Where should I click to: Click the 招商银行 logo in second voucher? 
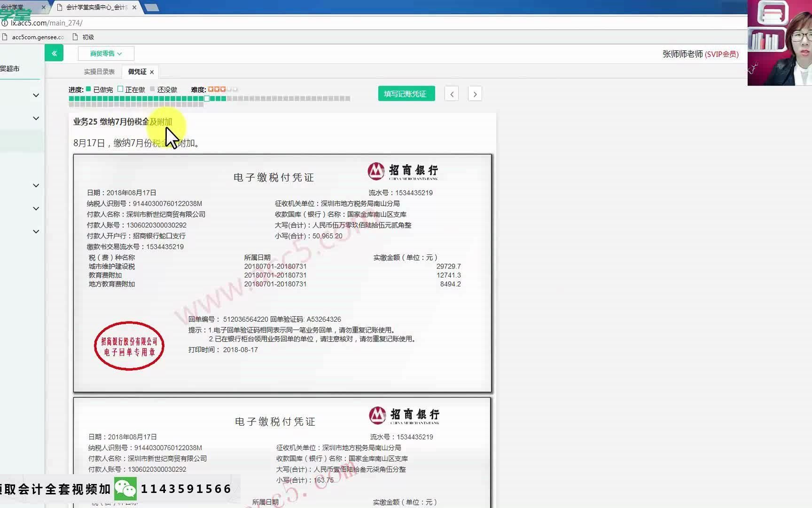pyautogui.click(x=405, y=415)
